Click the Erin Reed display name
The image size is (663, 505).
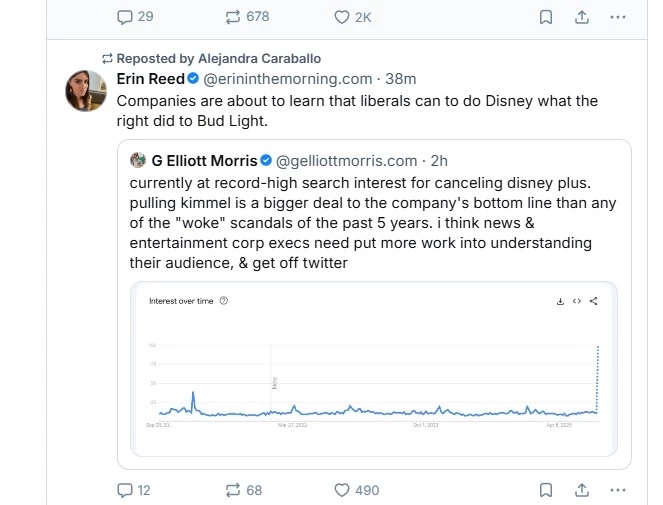[x=148, y=79]
